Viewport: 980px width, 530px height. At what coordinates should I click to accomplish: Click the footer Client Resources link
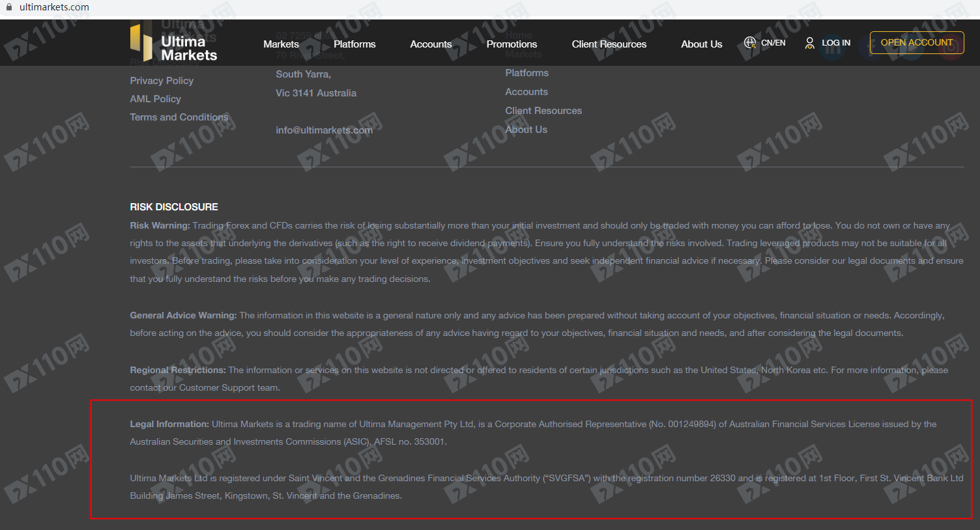(x=543, y=111)
